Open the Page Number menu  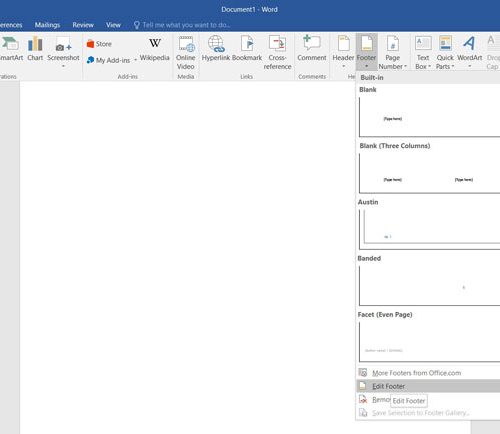[392, 53]
